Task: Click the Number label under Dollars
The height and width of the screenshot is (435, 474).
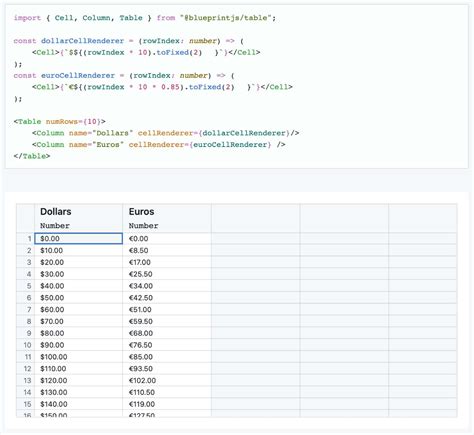Action: tap(55, 226)
